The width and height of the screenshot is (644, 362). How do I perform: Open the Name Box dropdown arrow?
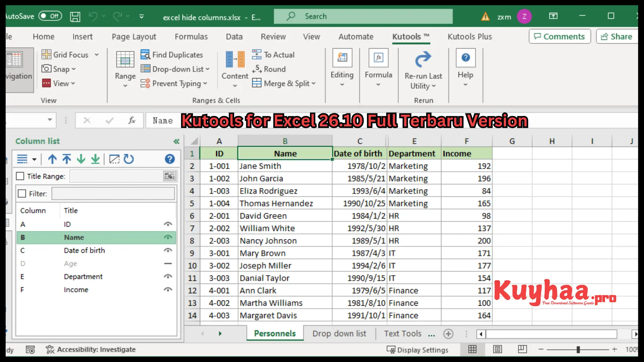coord(50,120)
